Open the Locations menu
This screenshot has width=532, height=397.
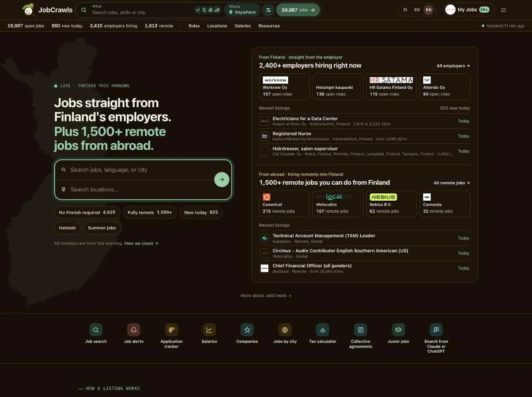(217, 26)
